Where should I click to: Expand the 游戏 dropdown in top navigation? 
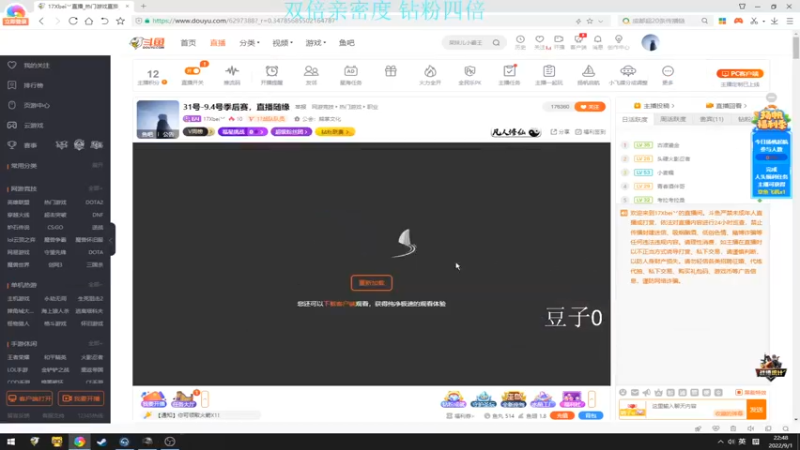315,43
